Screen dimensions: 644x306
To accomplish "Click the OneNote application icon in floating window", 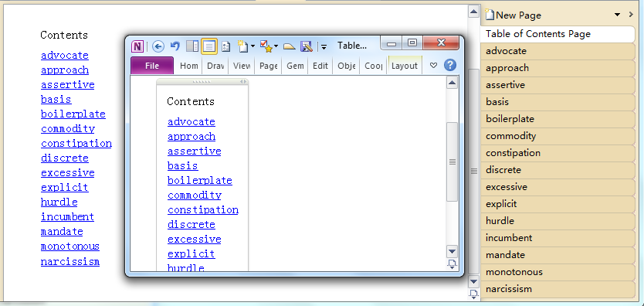I will pos(137,46).
